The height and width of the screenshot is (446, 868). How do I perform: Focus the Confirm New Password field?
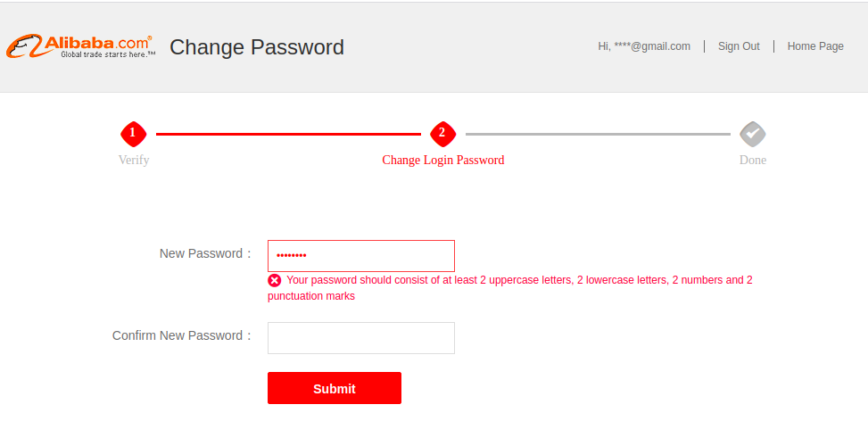coord(360,338)
